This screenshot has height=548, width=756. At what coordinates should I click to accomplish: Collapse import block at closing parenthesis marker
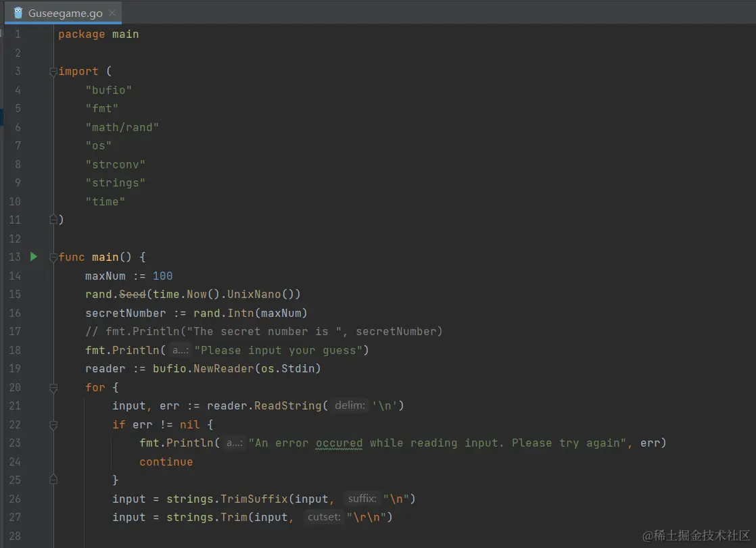pos(53,220)
